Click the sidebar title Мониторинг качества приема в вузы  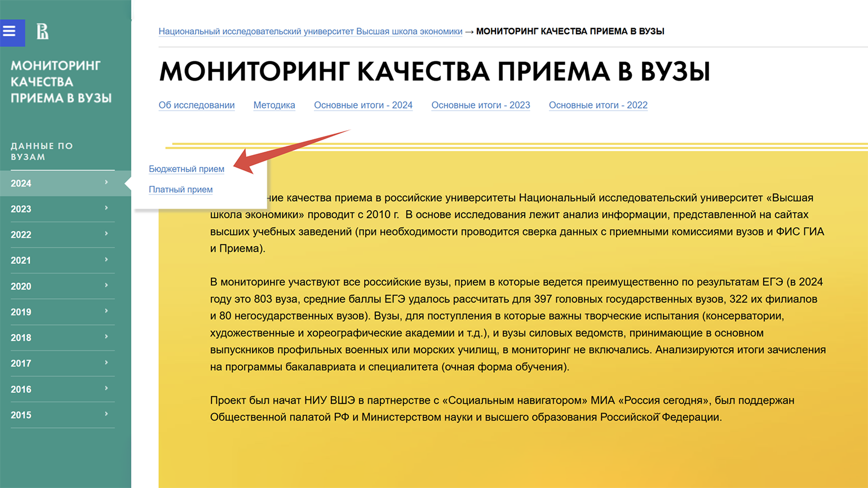click(x=61, y=82)
